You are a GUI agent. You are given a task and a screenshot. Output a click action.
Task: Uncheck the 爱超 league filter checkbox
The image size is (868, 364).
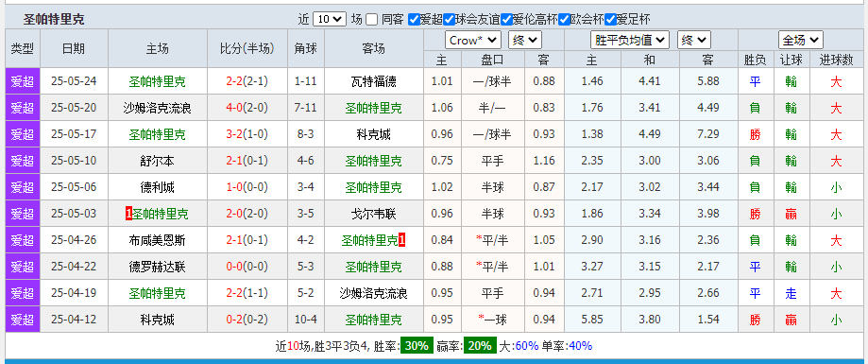point(414,20)
